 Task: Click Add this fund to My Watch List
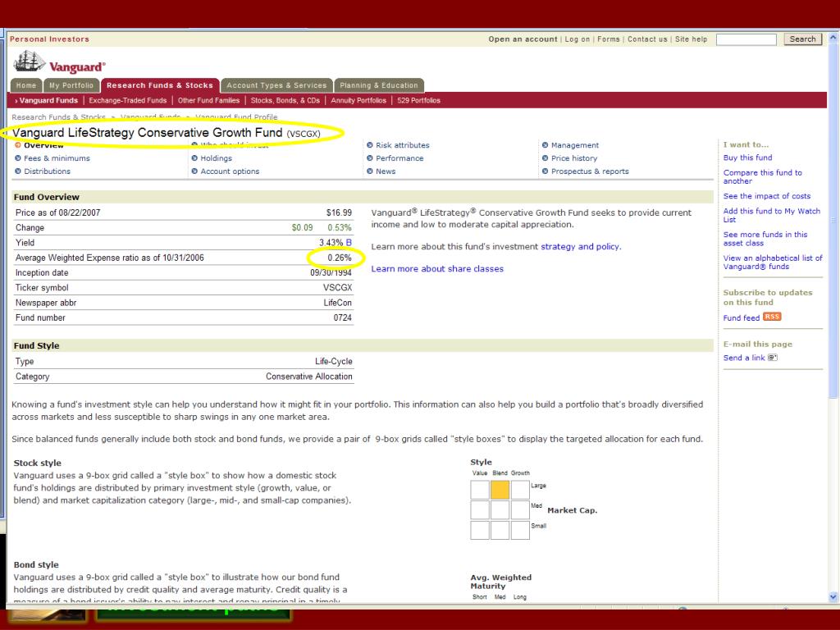click(x=771, y=216)
